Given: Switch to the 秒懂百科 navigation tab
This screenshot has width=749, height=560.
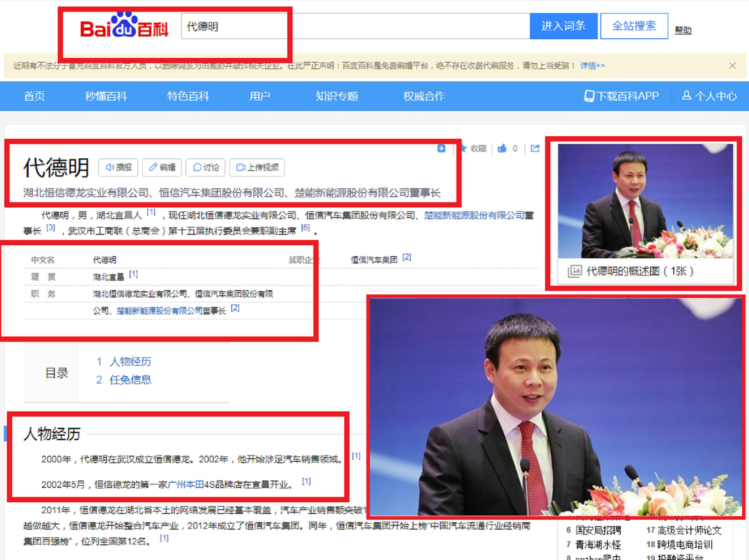Looking at the screenshot, I should coord(106,96).
